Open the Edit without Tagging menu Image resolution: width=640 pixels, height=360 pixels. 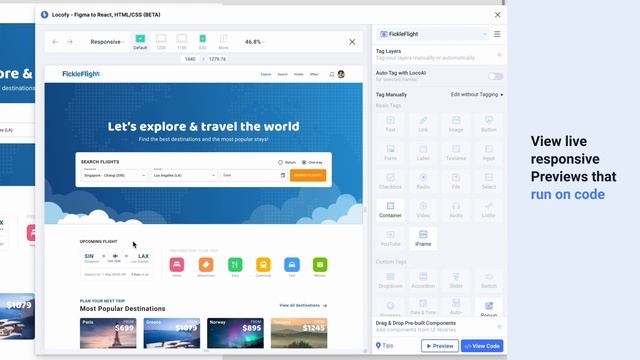point(477,94)
